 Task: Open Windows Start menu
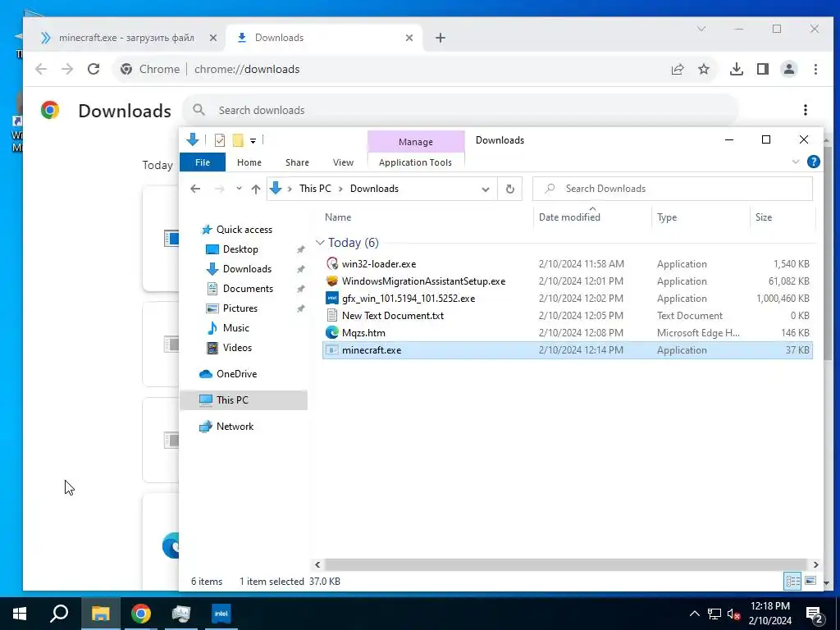pos(20,614)
